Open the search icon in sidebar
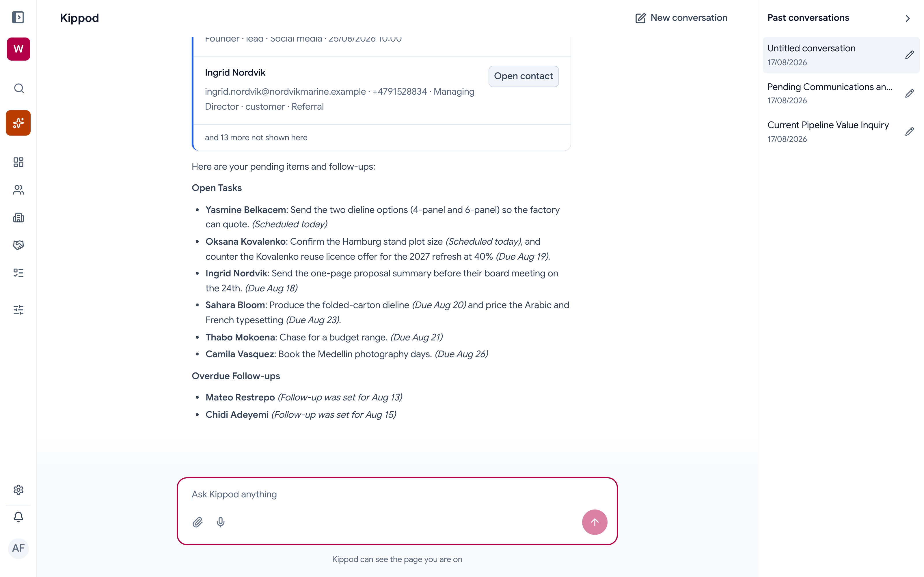 pos(19,89)
